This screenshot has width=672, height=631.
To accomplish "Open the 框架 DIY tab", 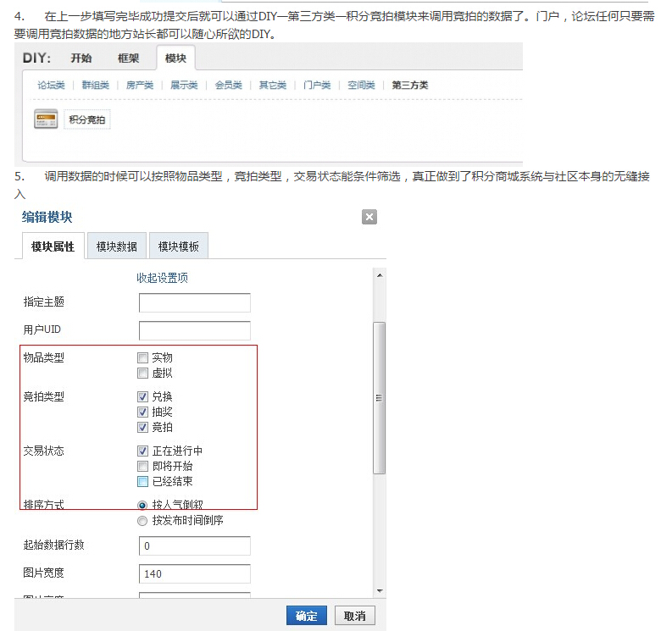I will click(128, 58).
